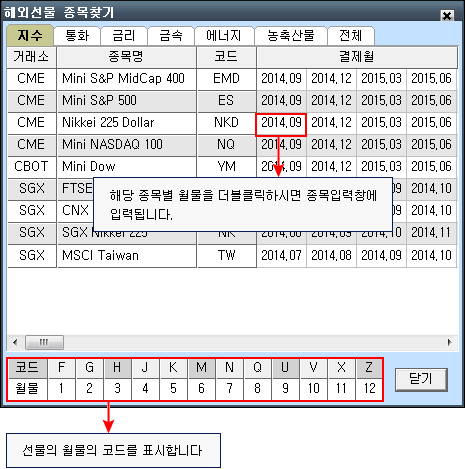Screen dimensions: 465x469
Task: Select the MSCI Taiwan 2014.07 cell
Action: [x=281, y=256]
